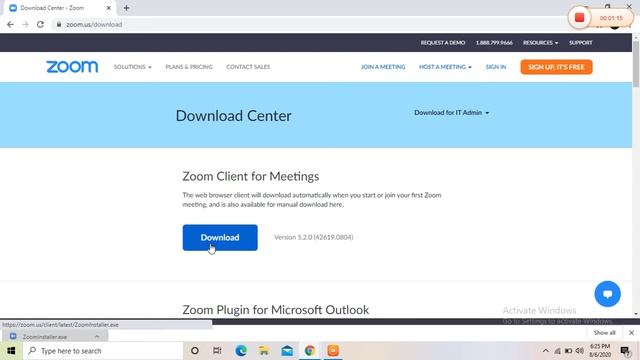640x360 pixels.
Task: Click the blue Download button
Action: coord(220,238)
